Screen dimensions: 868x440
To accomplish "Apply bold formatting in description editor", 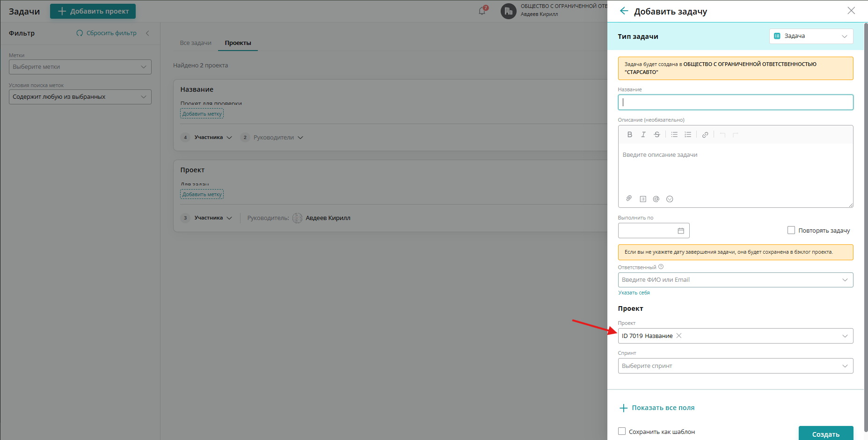I will click(x=630, y=135).
